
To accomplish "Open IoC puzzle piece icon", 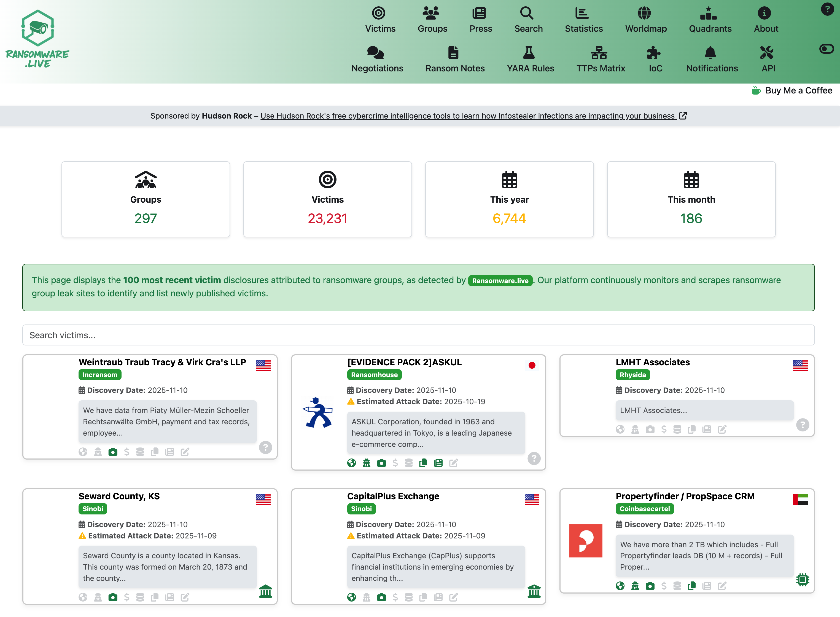I will 653,53.
